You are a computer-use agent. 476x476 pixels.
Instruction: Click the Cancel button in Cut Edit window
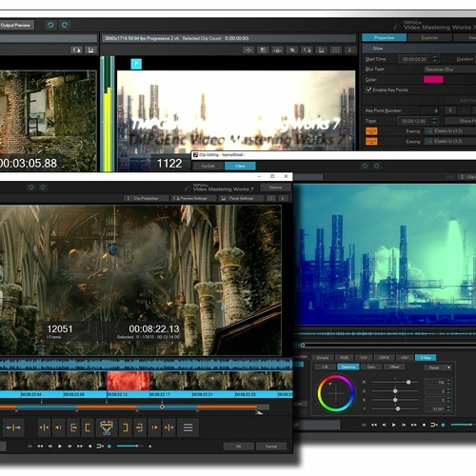click(271, 446)
